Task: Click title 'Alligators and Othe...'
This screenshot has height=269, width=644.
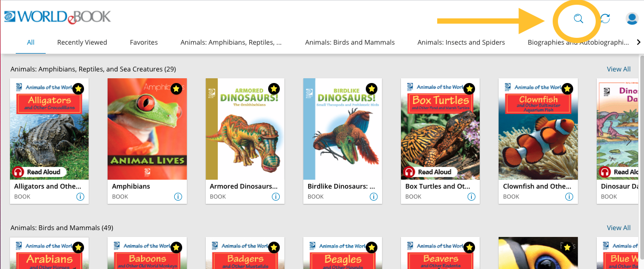Action: pyautogui.click(x=48, y=186)
